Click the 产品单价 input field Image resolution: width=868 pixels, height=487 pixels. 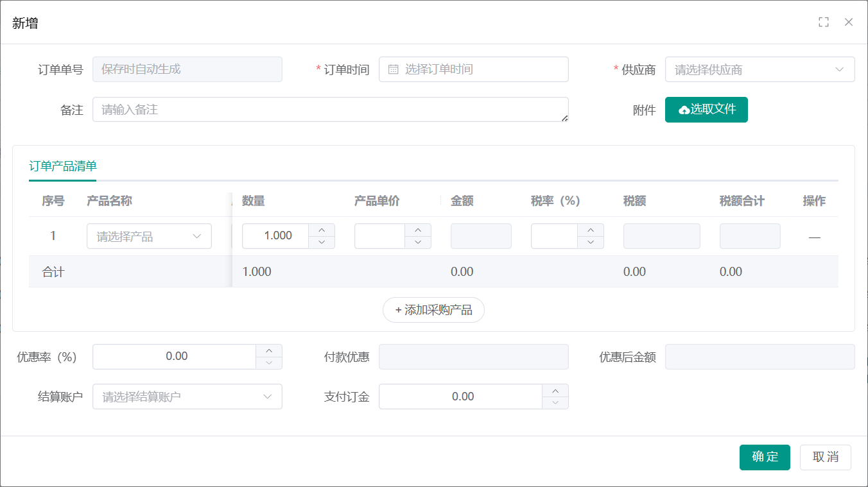point(379,236)
